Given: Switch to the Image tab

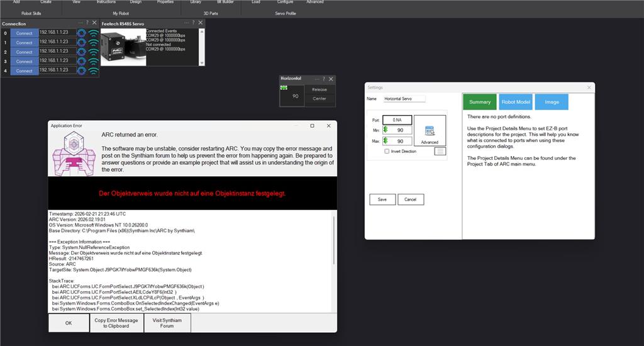Looking at the screenshot, I should [x=551, y=102].
